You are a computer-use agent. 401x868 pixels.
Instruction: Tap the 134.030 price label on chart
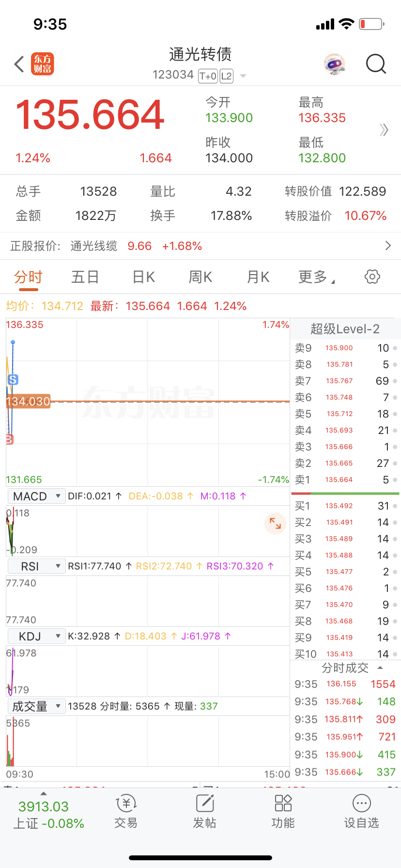click(28, 402)
